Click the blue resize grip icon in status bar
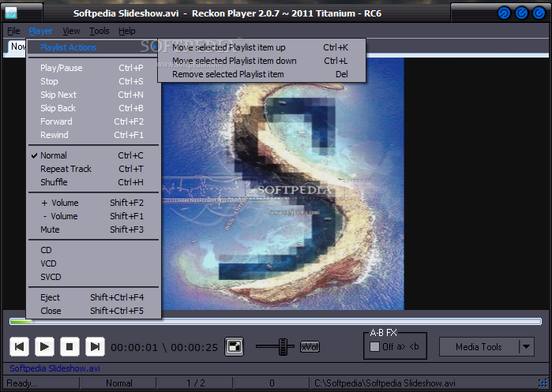Image resolution: width=552 pixels, height=392 pixels. (543, 383)
